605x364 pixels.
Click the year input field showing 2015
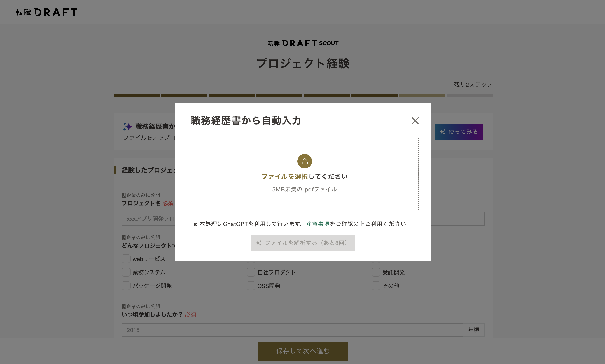pyautogui.click(x=292, y=330)
